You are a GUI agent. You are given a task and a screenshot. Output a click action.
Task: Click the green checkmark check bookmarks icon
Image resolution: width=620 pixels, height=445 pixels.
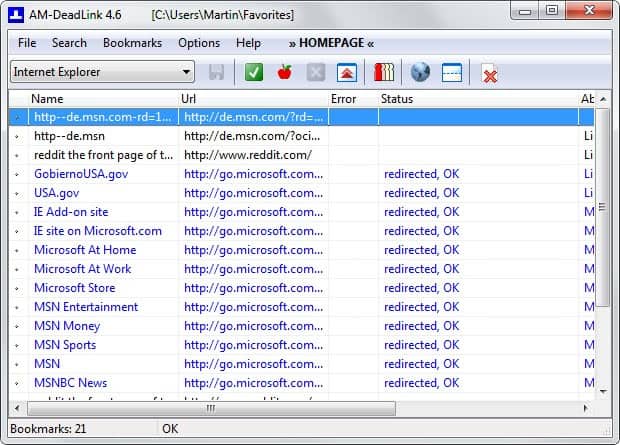click(254, 72)
